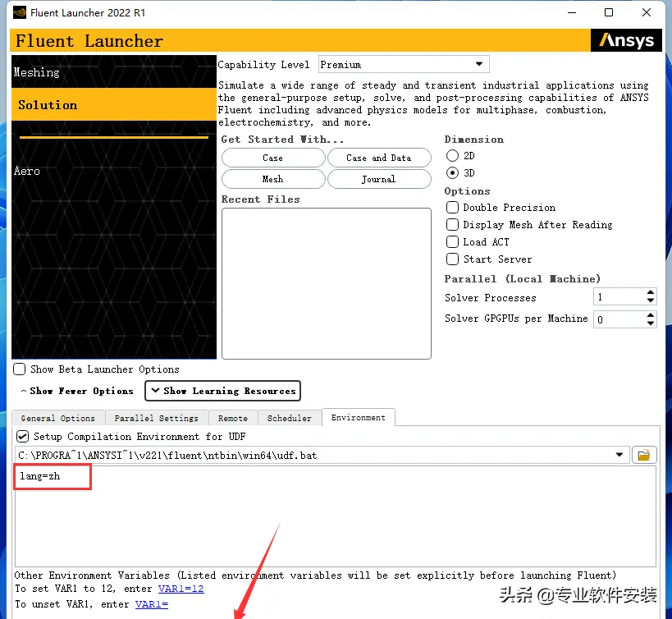Click the Ansys logo in header
The width and height of the screenshot is (672, 619).
[x=626, y=40]
